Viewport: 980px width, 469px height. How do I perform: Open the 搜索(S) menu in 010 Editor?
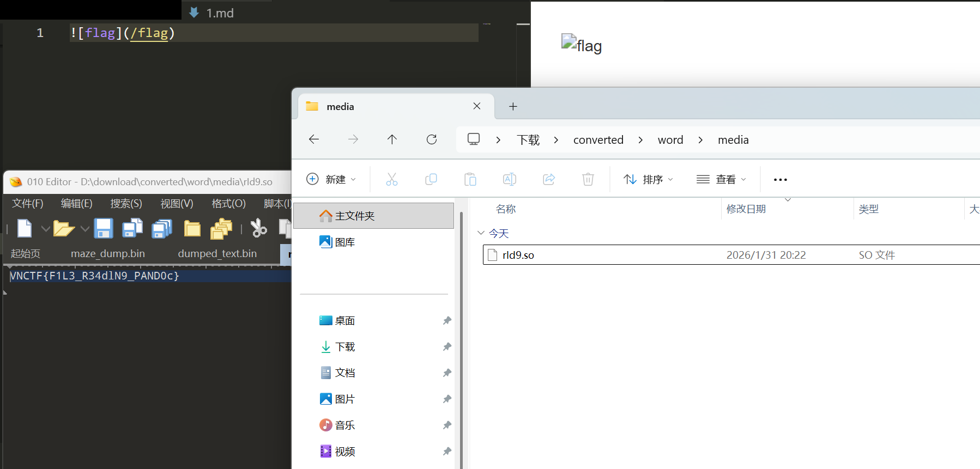[126, 204]
